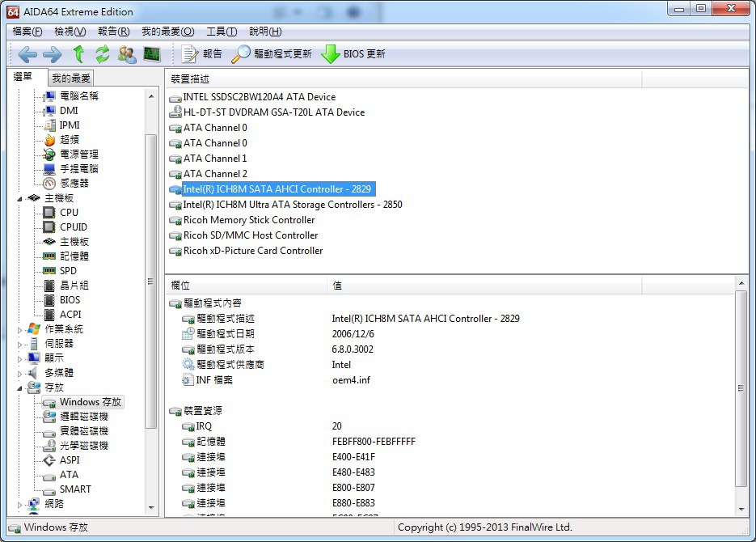Open the 報告(R) menu
This screenshot has height=542, width=756.
(114, 32)
